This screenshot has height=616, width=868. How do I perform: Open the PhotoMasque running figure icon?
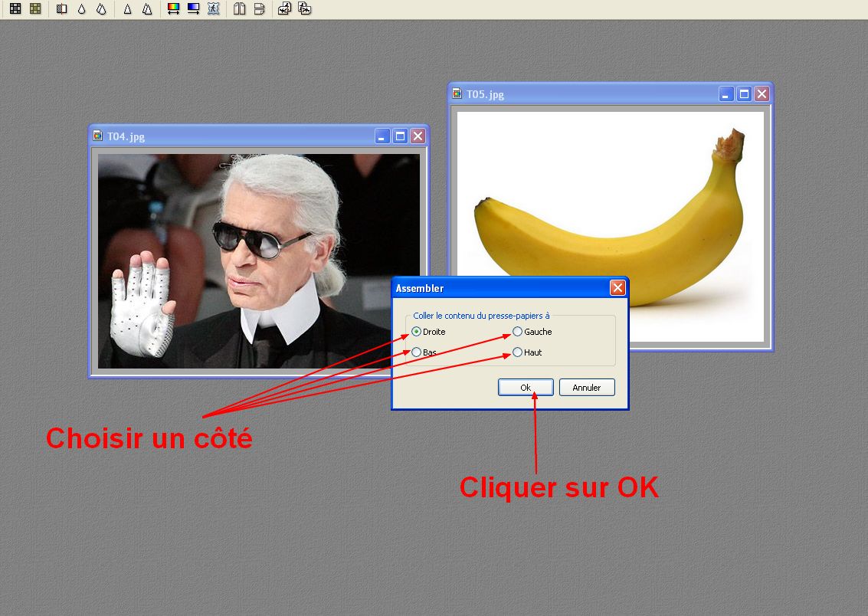pyautogui.click(x=214, y=9)
